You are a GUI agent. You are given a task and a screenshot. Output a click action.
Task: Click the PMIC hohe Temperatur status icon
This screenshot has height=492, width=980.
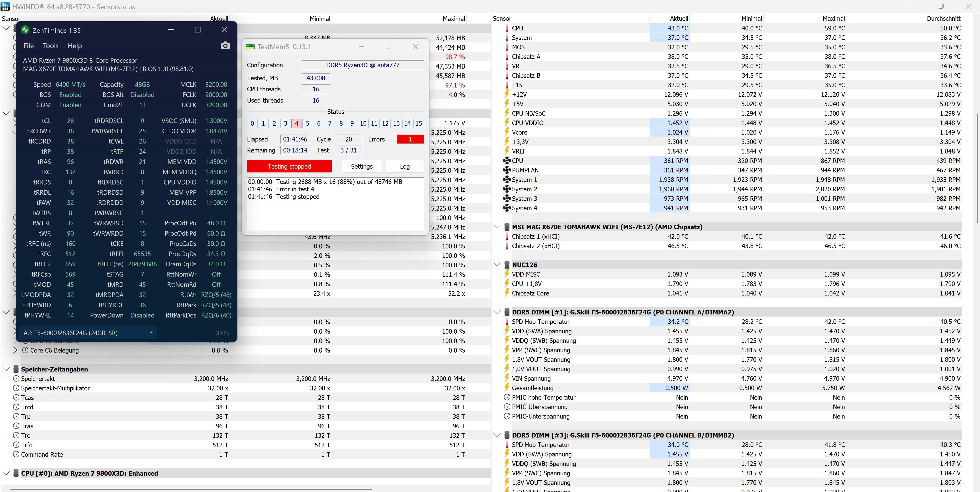tap(507, 397)
